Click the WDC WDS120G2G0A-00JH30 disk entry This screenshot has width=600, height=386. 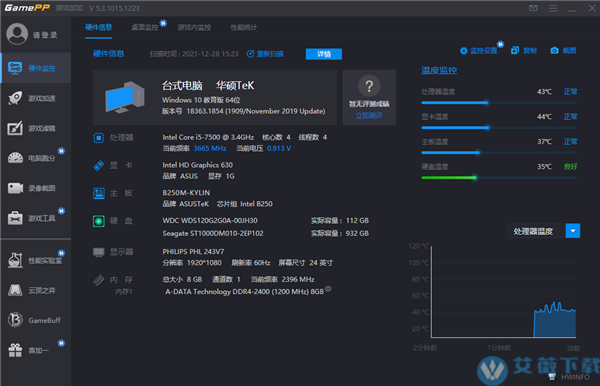(210, 221)
